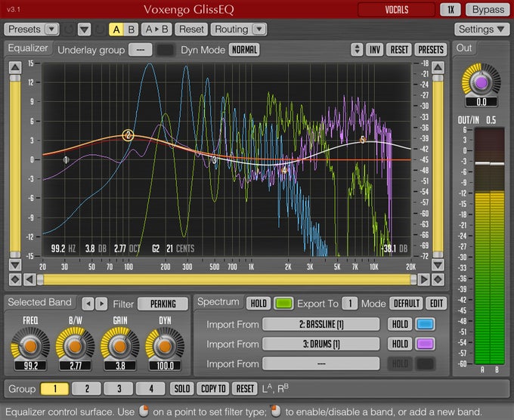Click the FREQ knob
Viewport: 514px width, 420px height.
(x=30, y=346)
